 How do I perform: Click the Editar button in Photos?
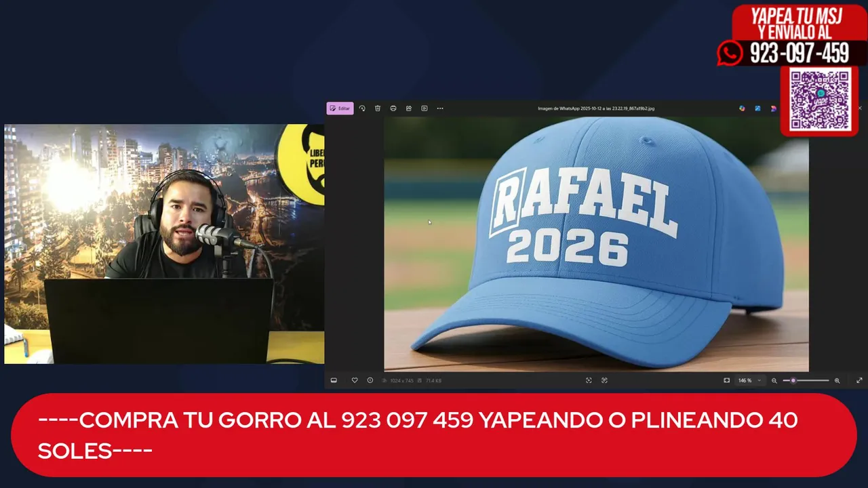click(340, 108)
